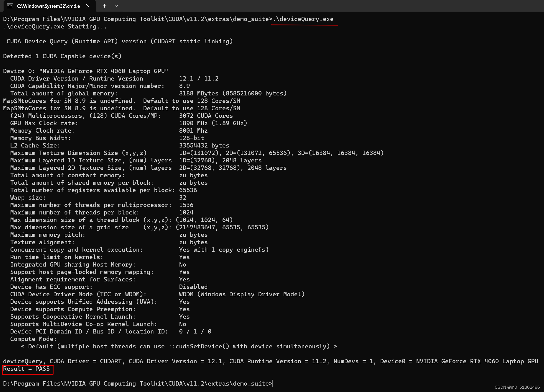
Task: Open a new terminal tab with plus icon
Action: [x=104, y=6]
